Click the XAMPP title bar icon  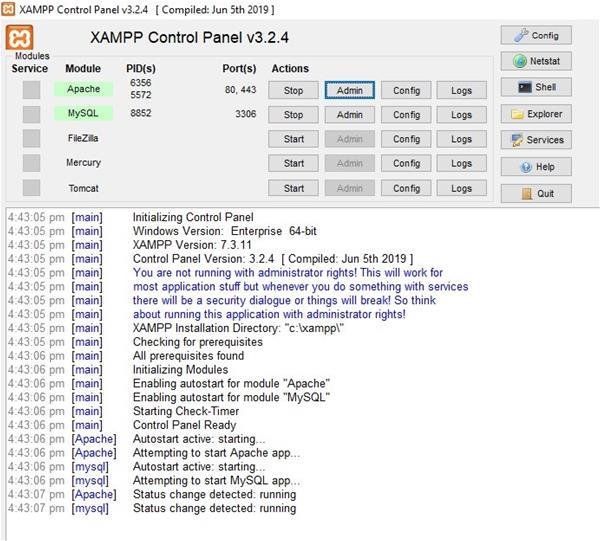tap(8, 9)
